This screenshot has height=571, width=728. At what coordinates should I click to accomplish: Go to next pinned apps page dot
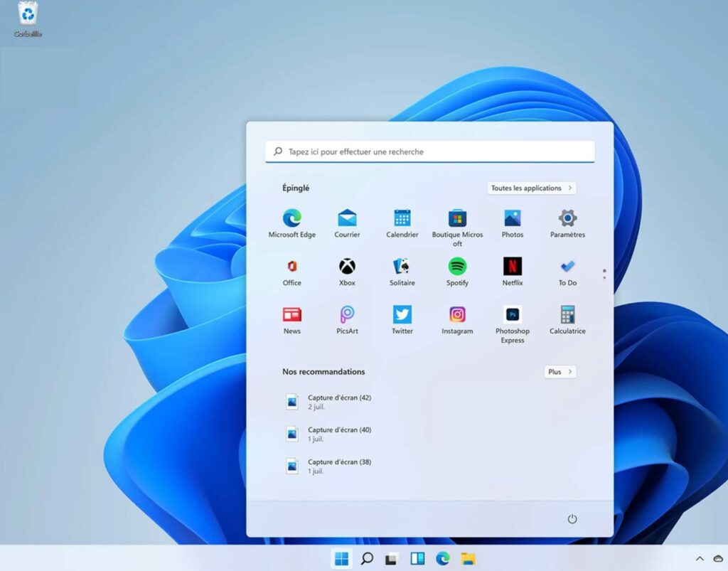pos(604,277)
